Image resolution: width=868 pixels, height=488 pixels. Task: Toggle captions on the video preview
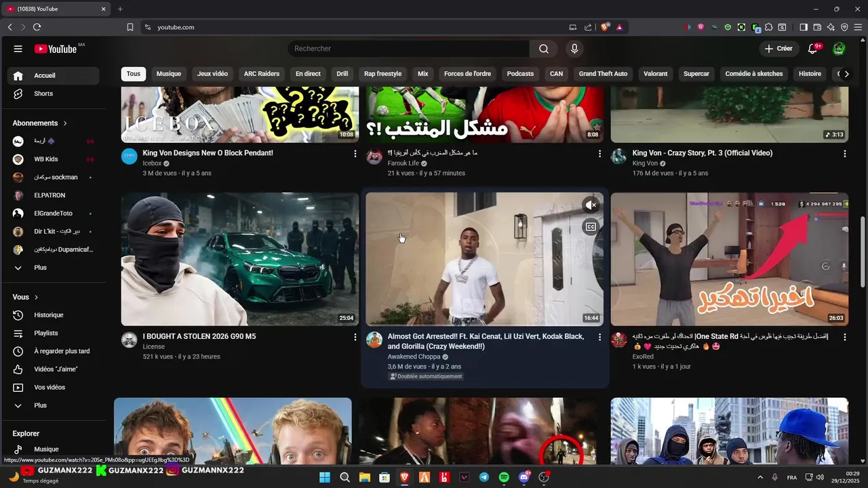591,227
